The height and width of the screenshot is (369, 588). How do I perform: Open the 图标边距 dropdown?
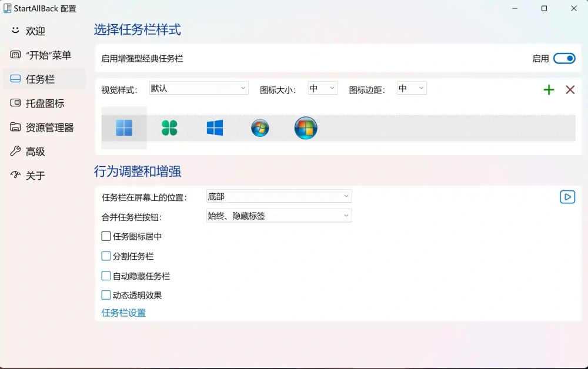pyautogui.click(x=412, y=88)
